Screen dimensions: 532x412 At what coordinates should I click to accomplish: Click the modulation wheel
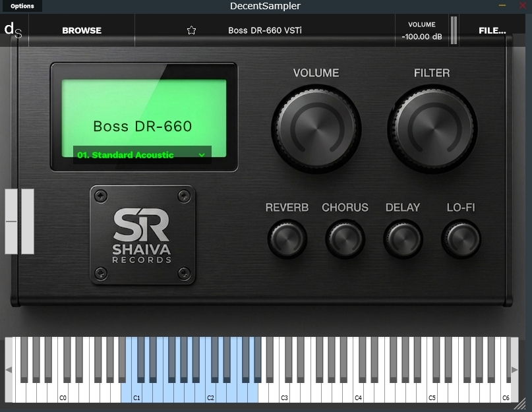28,221
